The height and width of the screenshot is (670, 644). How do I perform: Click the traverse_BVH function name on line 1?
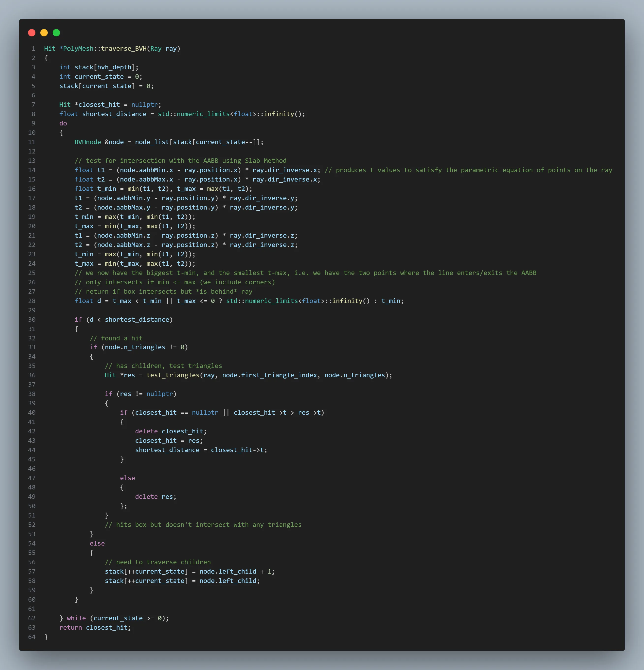tap(124, 48)
